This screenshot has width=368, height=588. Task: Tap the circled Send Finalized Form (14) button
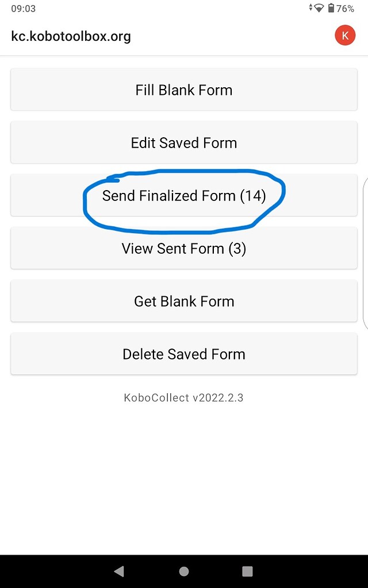tap(184, 195)
